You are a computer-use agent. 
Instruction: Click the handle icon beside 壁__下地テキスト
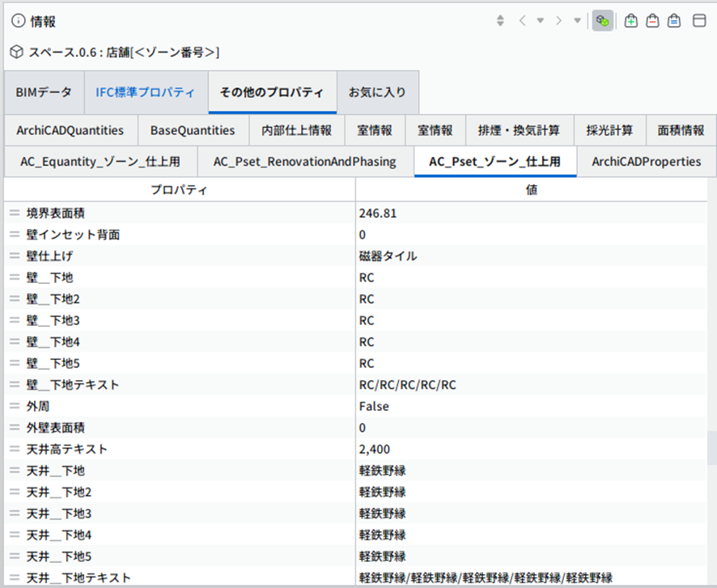tap(15, 385)
